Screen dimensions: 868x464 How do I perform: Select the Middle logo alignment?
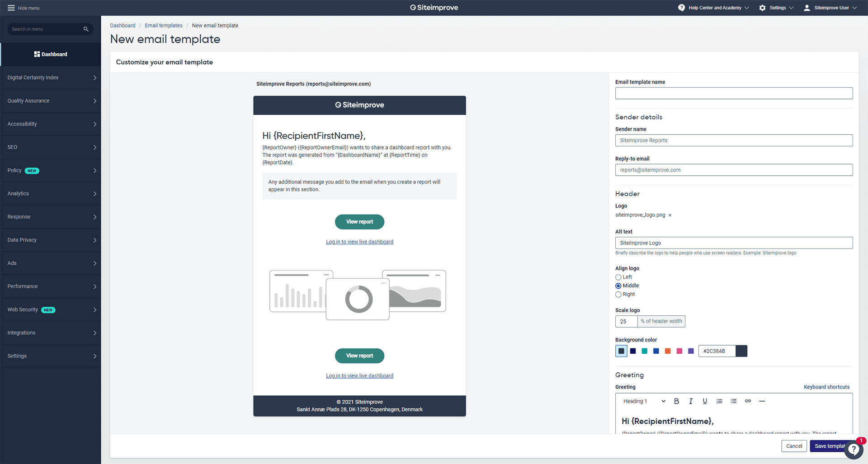[618, 286]
